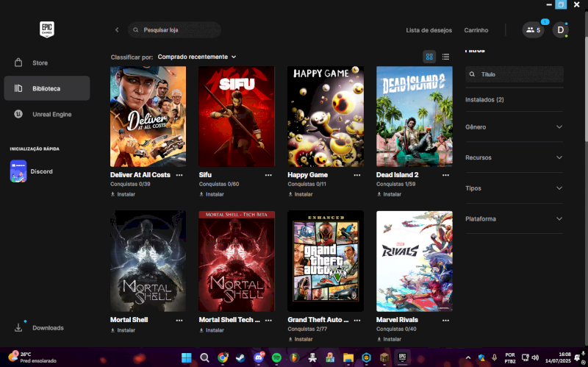The width and height of the screenshot is (588, 367).
Task: Click the back arrow beside the search bar
Action: click(116, 30)
